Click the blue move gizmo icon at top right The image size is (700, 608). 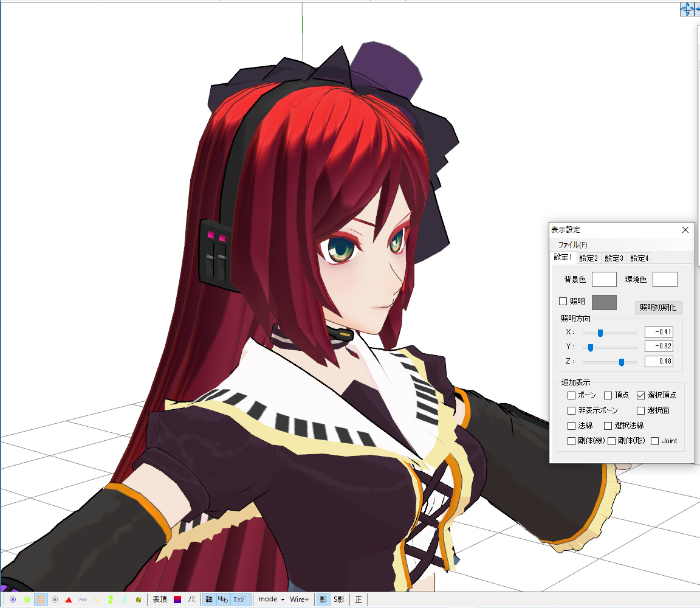point(687,9)
